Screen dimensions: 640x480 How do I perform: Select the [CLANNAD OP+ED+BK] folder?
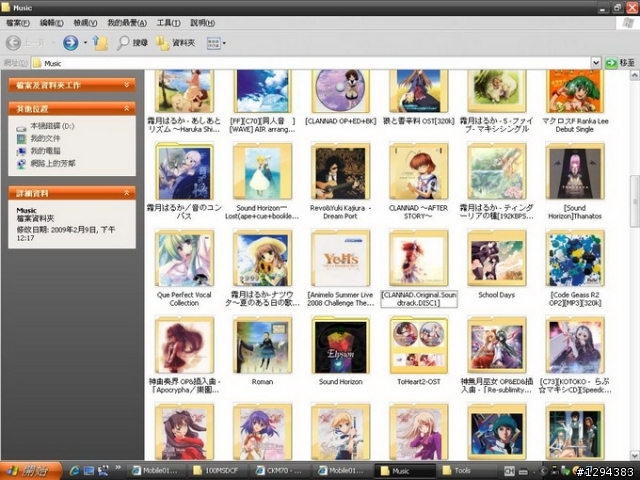pyautogui.click(x=340, y=98)
